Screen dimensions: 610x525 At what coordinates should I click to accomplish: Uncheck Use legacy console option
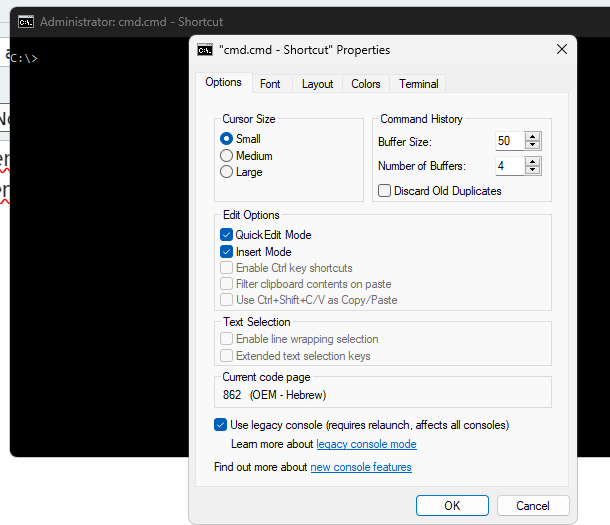(x=221, y=425)
